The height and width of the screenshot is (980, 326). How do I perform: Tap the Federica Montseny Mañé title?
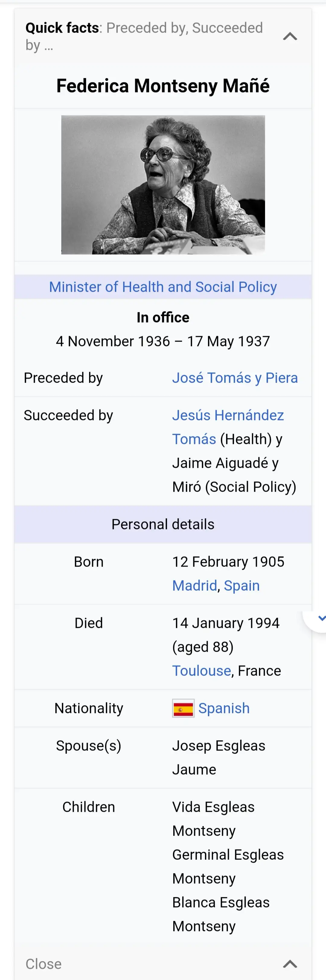point(163,85)
